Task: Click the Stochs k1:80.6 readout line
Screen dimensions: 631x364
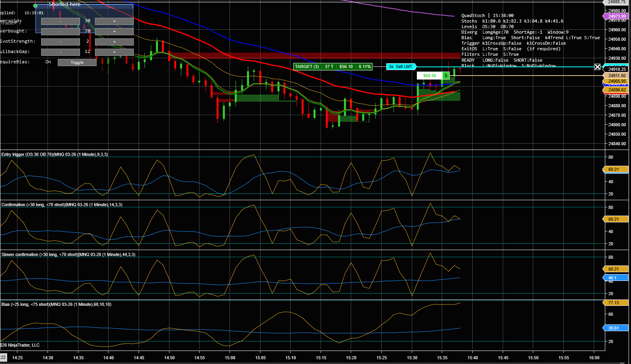Action: 512,21
